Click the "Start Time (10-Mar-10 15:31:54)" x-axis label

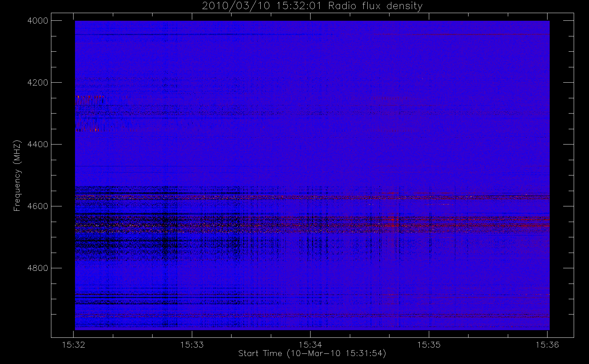[312, 353]
